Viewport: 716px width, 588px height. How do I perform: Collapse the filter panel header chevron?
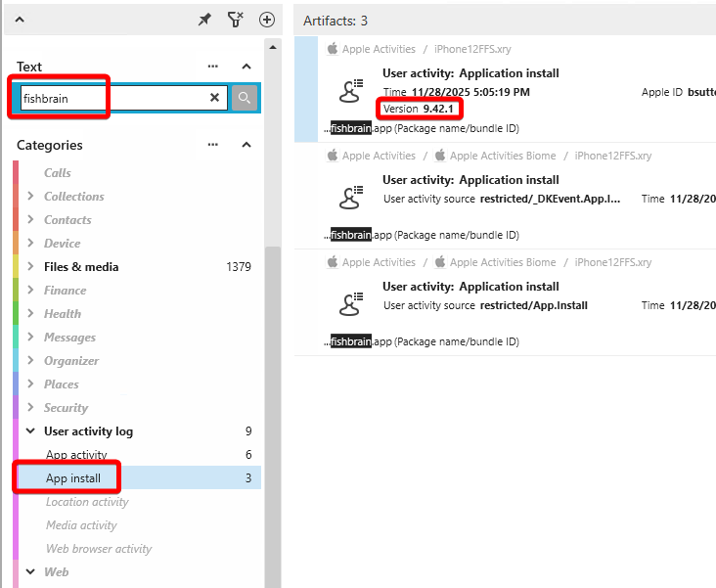pyautogui.click(x=20, y=20)
